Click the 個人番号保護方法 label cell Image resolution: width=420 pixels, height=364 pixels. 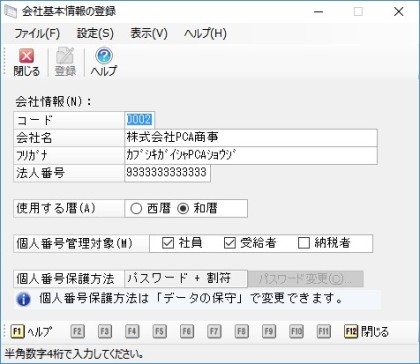click(x=69, y=279)
